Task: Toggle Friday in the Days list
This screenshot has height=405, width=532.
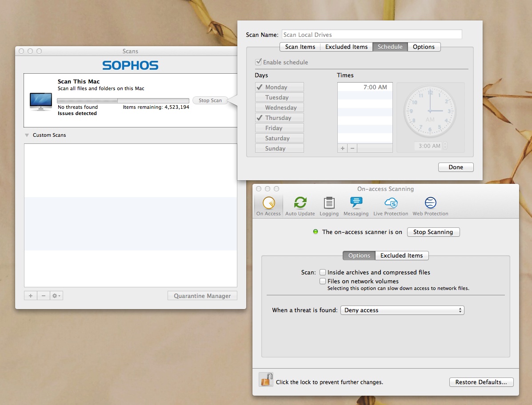Action: pos(279,128)
